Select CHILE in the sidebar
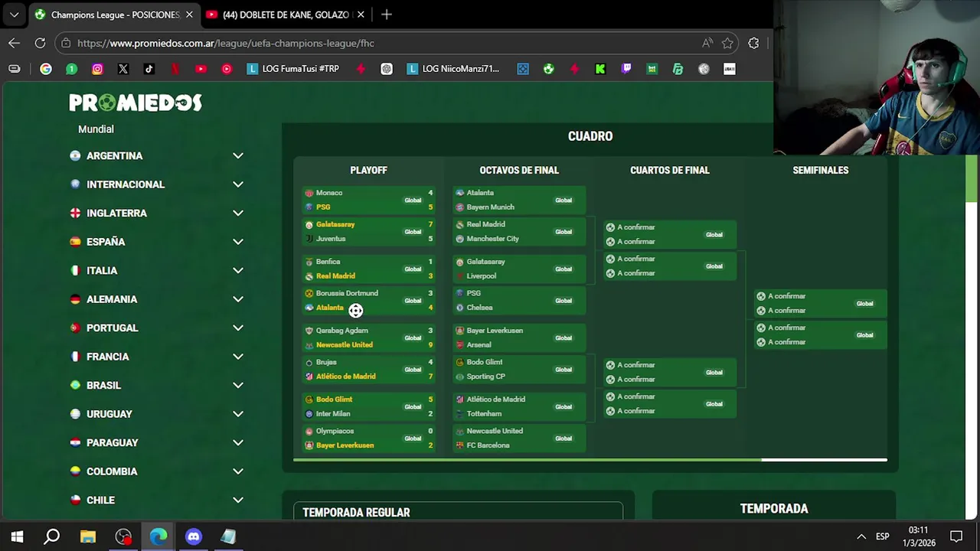 [x=100, y=500]
